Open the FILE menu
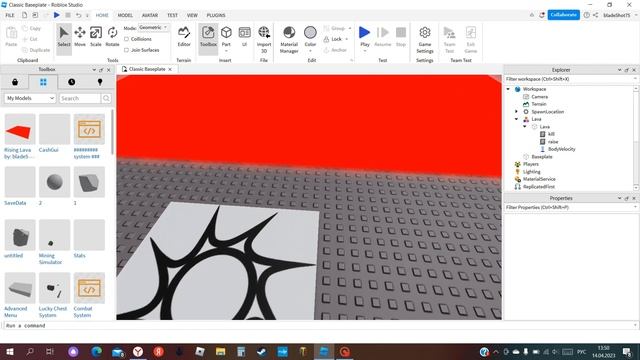Screen dimensions: 640x360 (x=10, y=15)
